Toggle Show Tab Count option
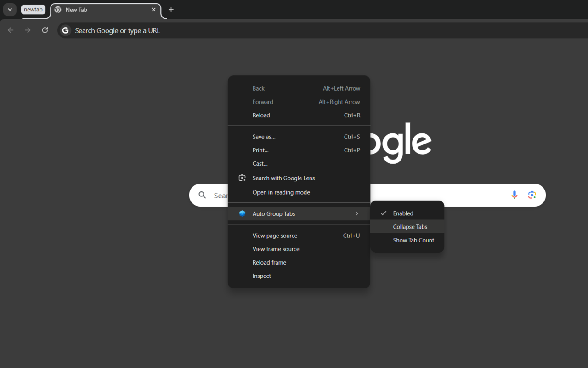Screen dimensions: 588x368 pos(407,240)
